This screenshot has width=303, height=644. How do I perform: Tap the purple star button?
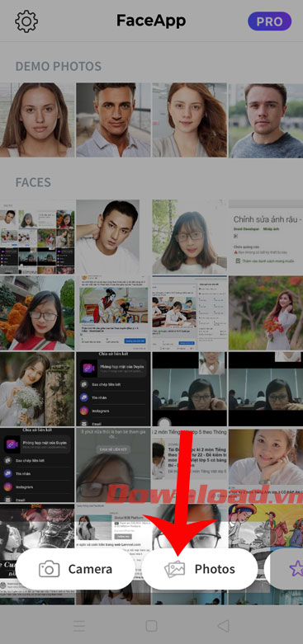[297, 569]
